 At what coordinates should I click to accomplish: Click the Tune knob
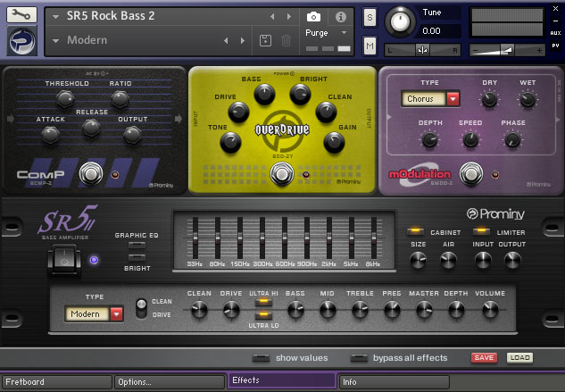click(x=404, y=21)
